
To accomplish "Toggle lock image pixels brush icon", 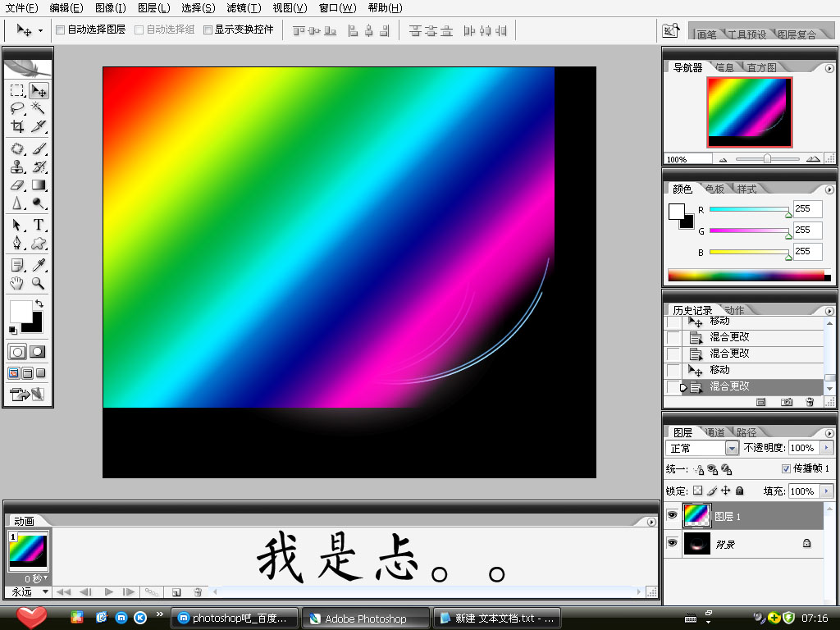I will click(712, 491).
